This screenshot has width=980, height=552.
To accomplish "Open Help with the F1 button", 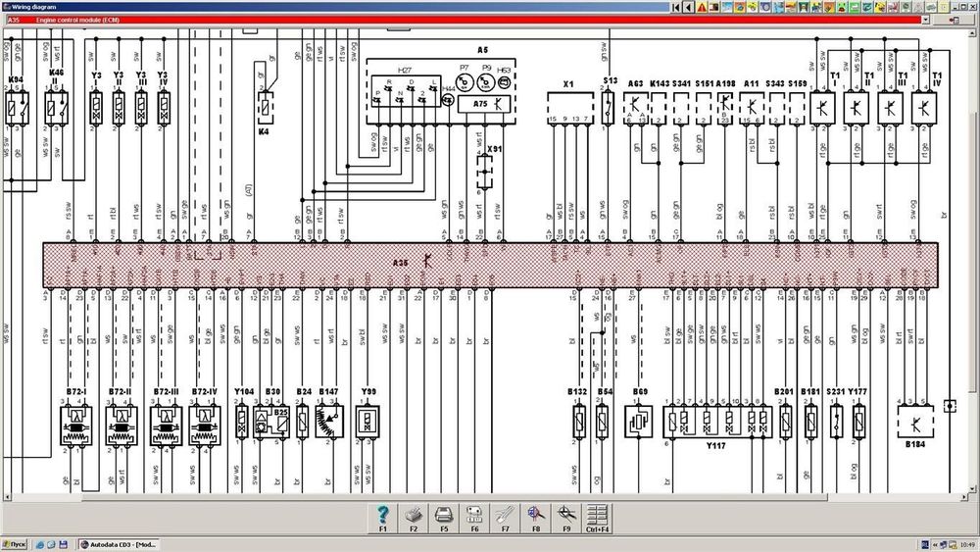I will (x=382, y=519).
